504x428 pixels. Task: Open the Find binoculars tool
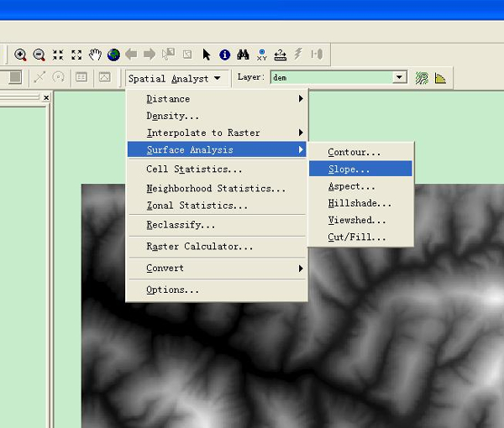(243, 55)
